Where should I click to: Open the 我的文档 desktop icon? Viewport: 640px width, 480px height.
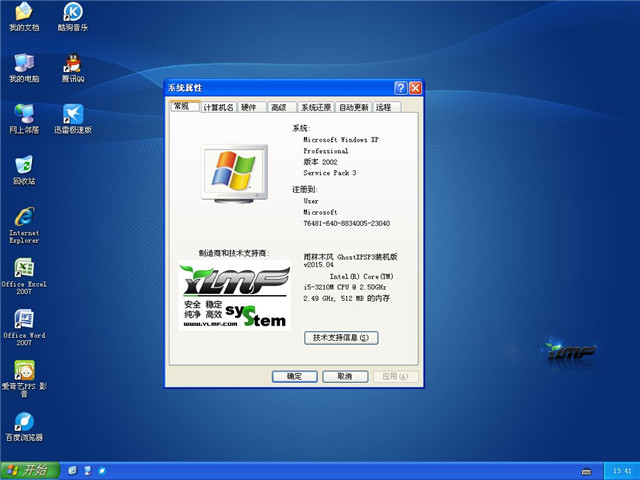point(24,17)
